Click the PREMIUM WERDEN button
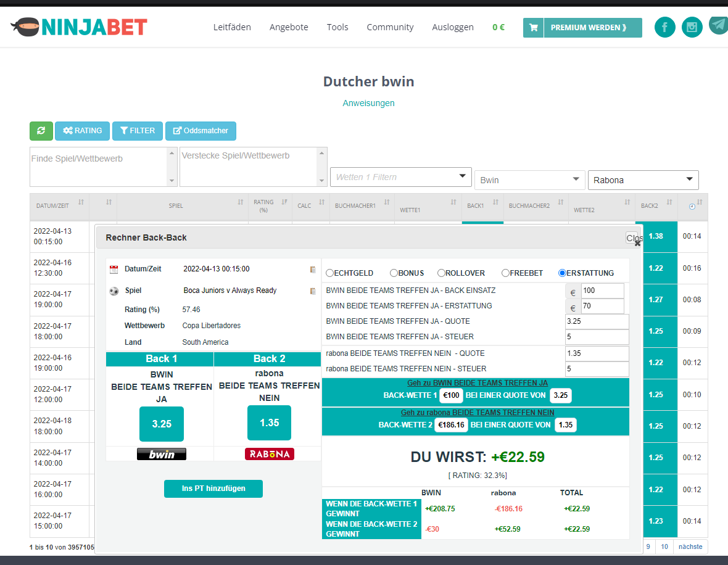The image size is (728, 565). 593,27
